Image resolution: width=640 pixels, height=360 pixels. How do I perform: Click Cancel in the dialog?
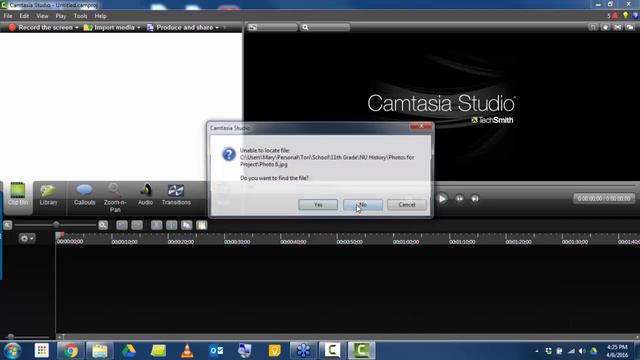(407, 204)
